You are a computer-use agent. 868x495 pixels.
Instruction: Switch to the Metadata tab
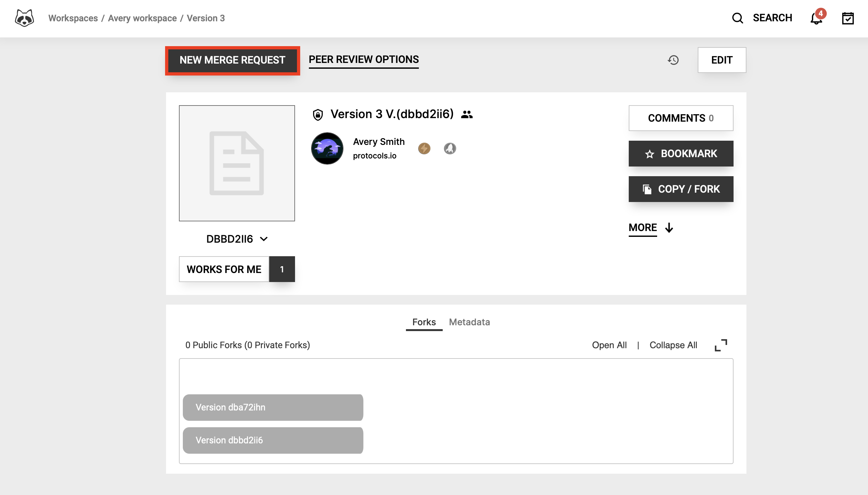(469, 322)
